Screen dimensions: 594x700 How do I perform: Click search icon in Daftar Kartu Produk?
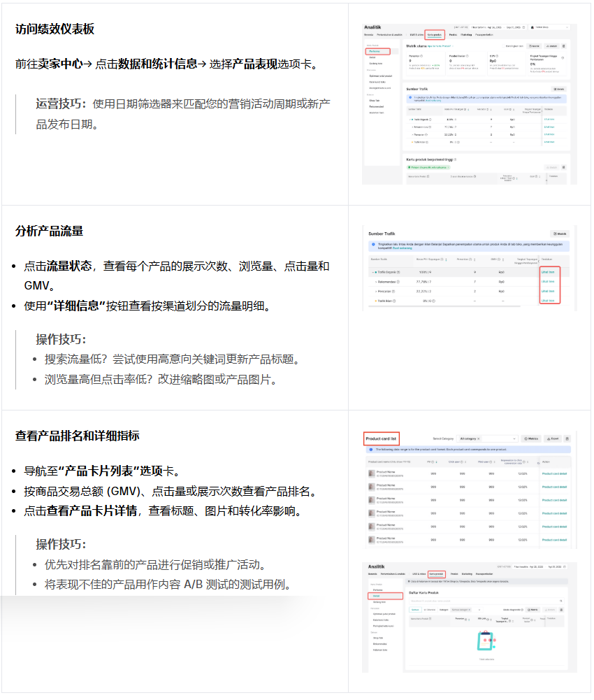[x=559, y=599]
